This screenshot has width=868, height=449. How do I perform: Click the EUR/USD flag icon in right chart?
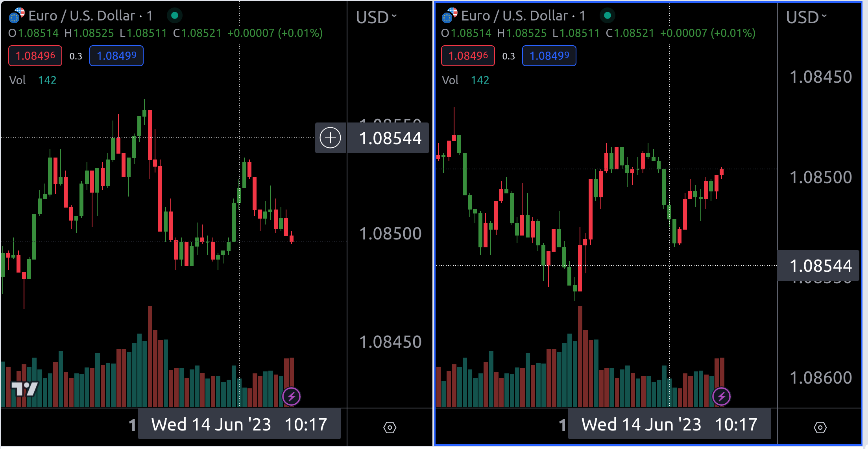pyautogui.click(x=449, y=16)
